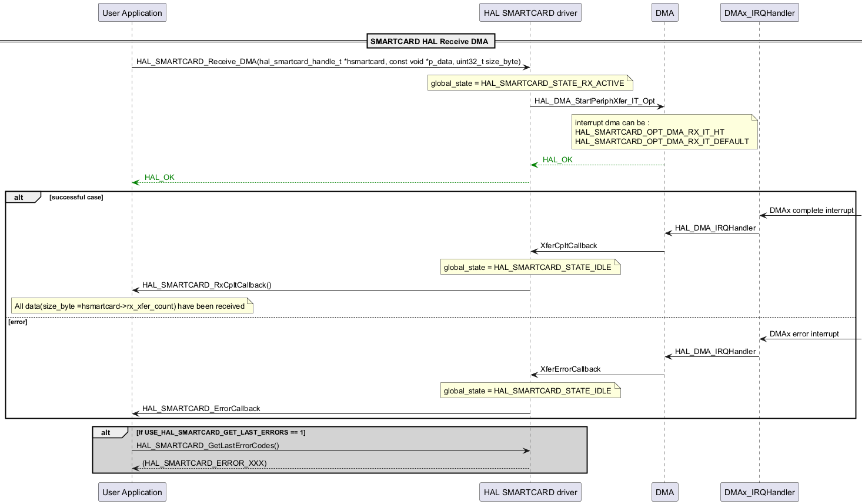
Task: Select the 'All data have been received' note
Action: click(131, 306)
